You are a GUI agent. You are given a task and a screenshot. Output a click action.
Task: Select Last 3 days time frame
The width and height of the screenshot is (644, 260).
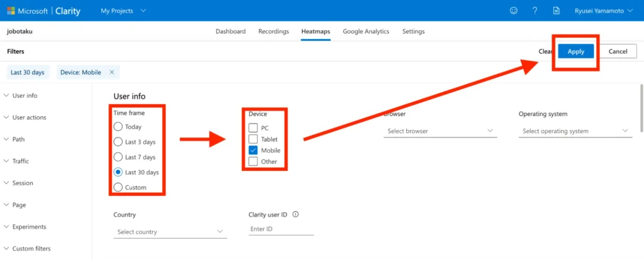pyautogui.click(x=118, y=142)
